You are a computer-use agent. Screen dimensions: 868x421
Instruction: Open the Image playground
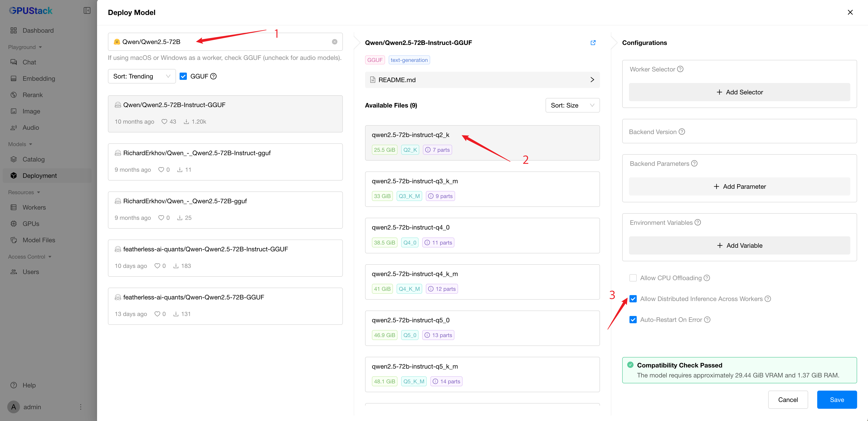(31, 111)
